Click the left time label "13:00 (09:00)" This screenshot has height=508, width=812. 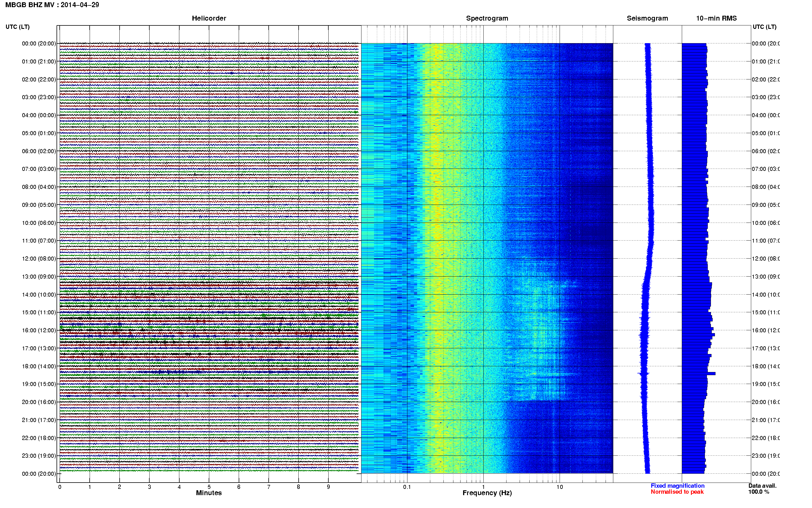point(39,277)
